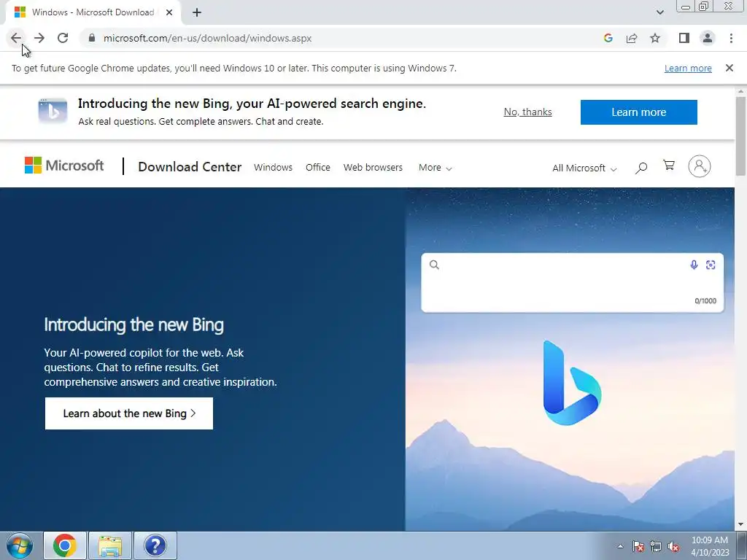Click the blue Learn more button

[x=638, y=112]
